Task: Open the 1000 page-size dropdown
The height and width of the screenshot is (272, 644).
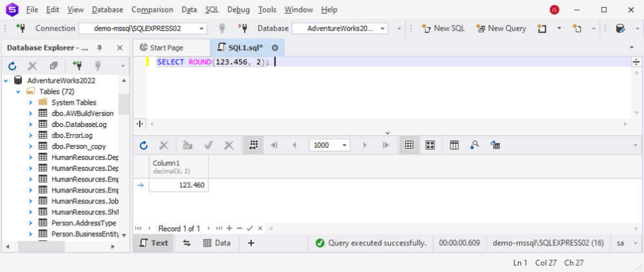Action: coord(344,146)
